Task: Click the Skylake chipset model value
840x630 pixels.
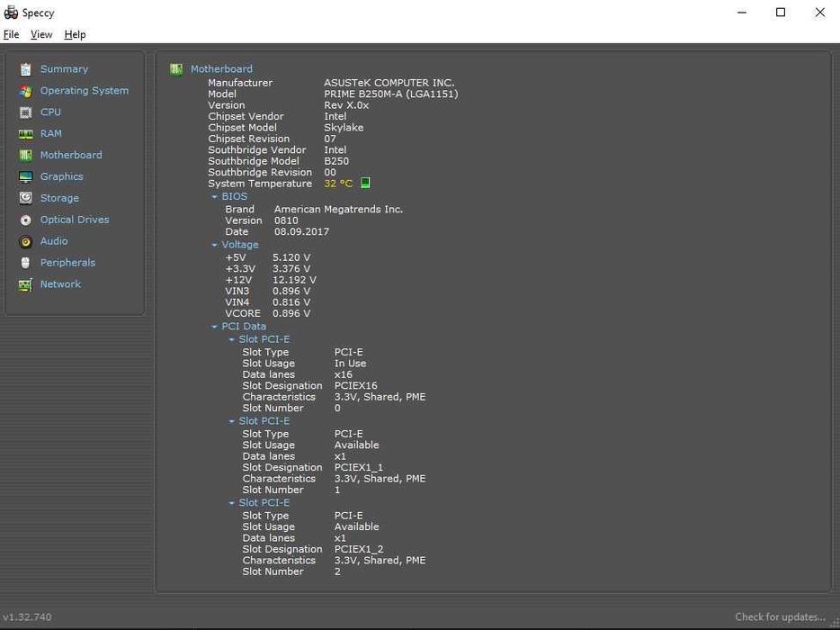Action: [344, 128]
